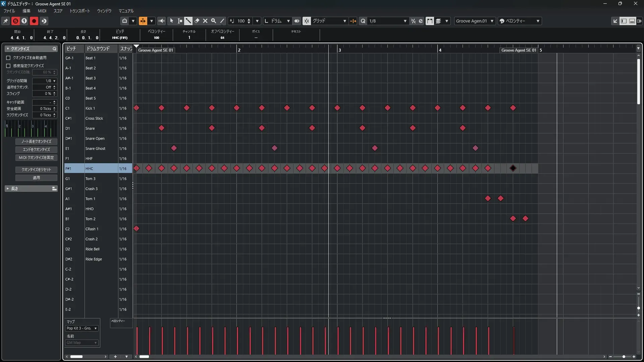Click the horizontal zoom slider handle

click(x=624, y=357)
